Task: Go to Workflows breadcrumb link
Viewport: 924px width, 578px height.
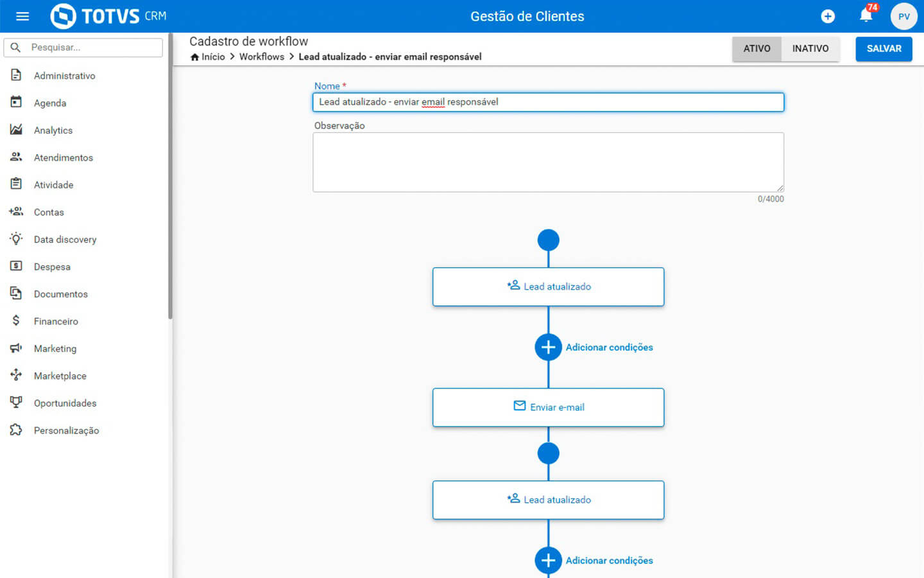Action: [x=261, y=57]
